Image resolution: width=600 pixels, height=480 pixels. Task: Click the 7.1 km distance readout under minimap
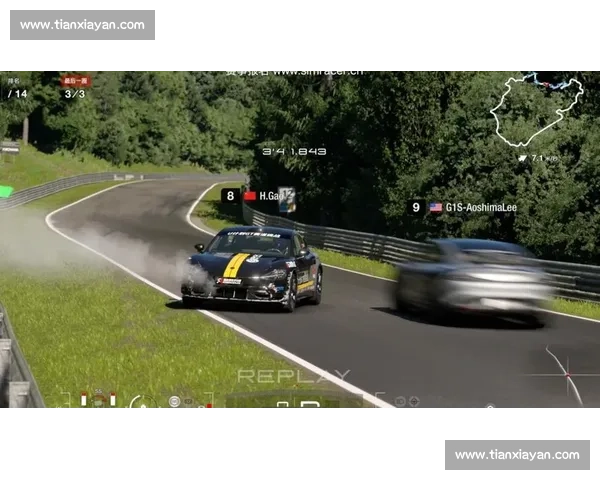tap(539, 158)
